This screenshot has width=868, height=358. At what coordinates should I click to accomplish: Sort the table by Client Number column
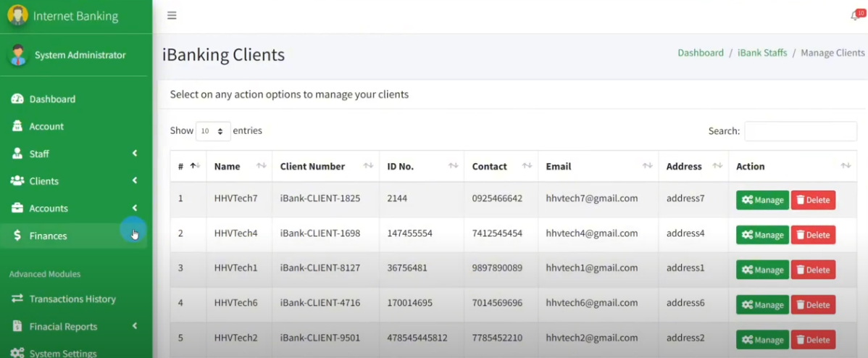click(326, 167)
